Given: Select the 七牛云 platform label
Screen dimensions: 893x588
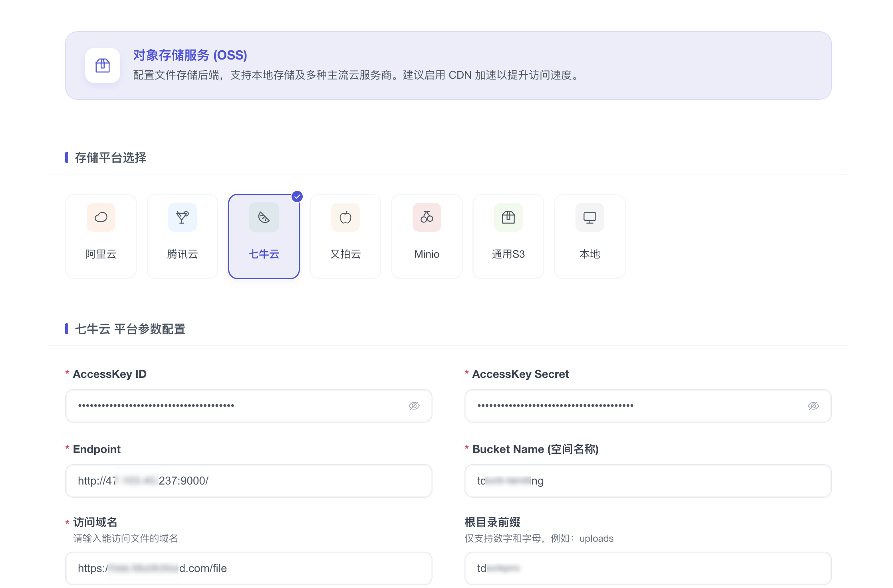Looking at the screenshot, I should pyautogui.click(x=264, y=254).
